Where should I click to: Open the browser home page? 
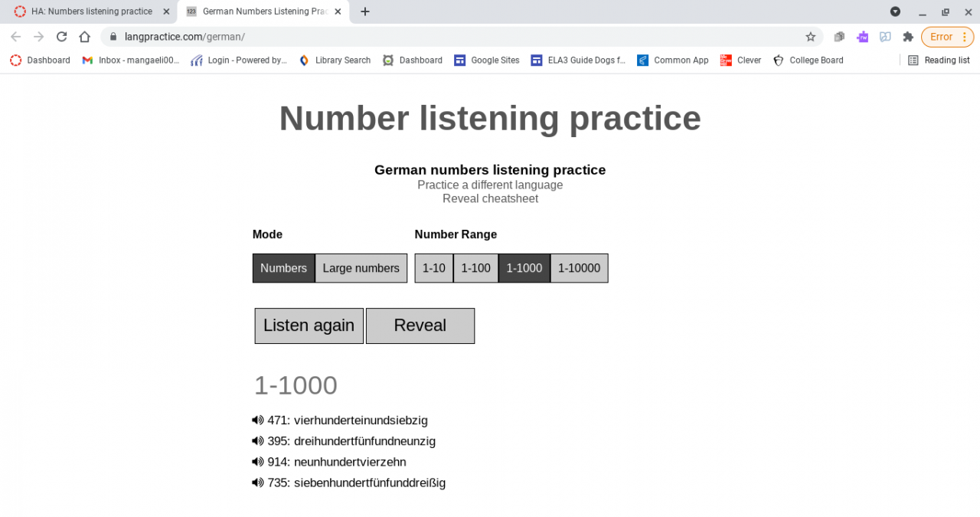click(x=84, y=37)
